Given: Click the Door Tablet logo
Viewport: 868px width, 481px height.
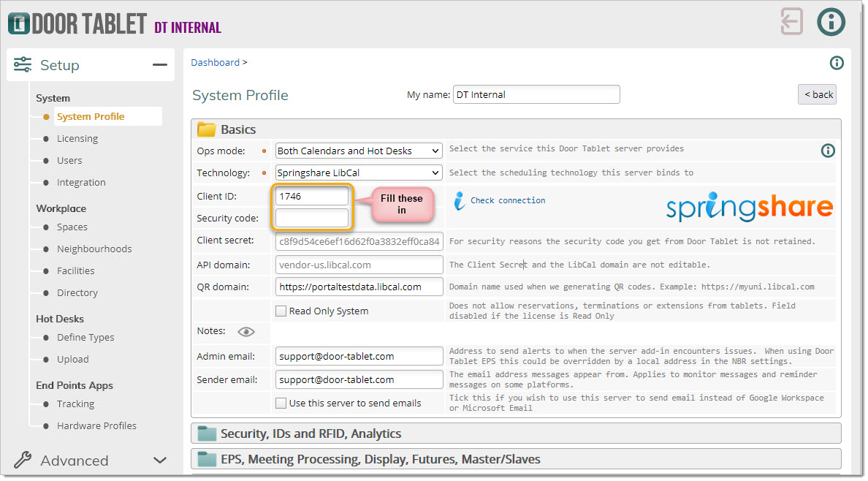Looking at the screenshot, I should [77, 23].
